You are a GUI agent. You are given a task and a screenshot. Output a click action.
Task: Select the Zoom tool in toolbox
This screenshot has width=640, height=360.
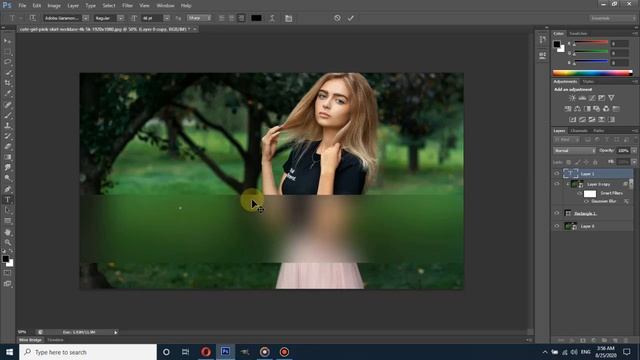click(7, 243)
